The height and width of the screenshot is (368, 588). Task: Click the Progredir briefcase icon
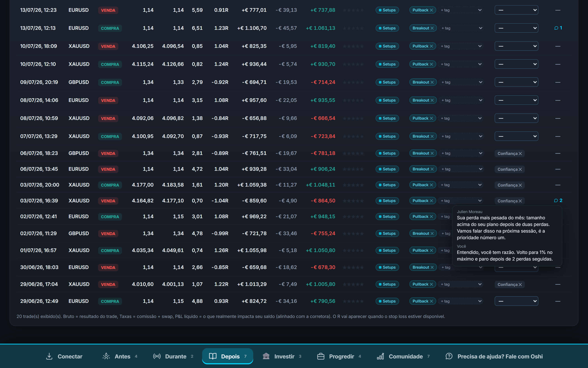321,356
